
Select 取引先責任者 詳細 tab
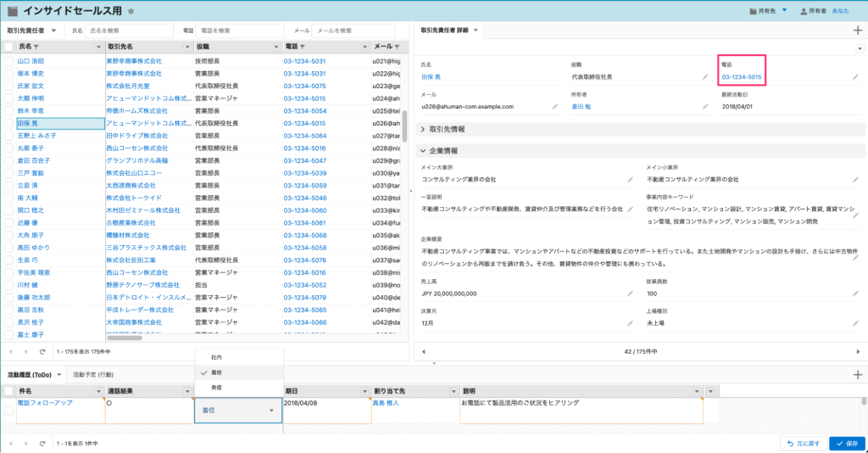coord(444,31)
